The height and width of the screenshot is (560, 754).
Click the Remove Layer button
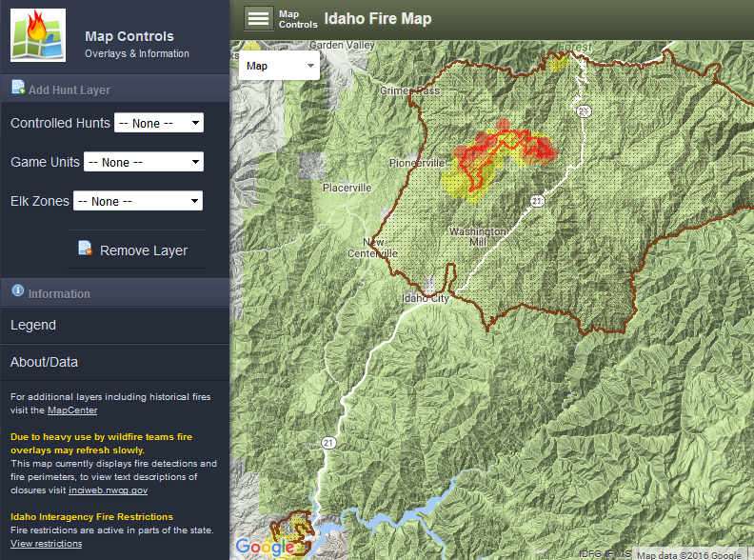[136, 250]
